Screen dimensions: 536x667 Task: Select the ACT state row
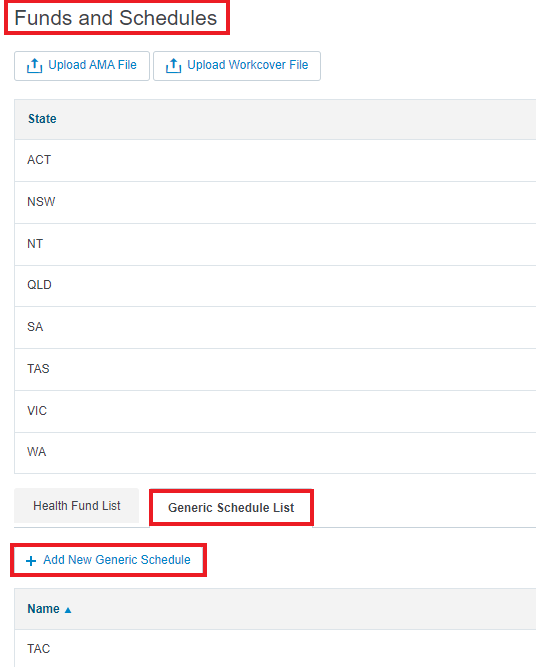click(275, 160)
